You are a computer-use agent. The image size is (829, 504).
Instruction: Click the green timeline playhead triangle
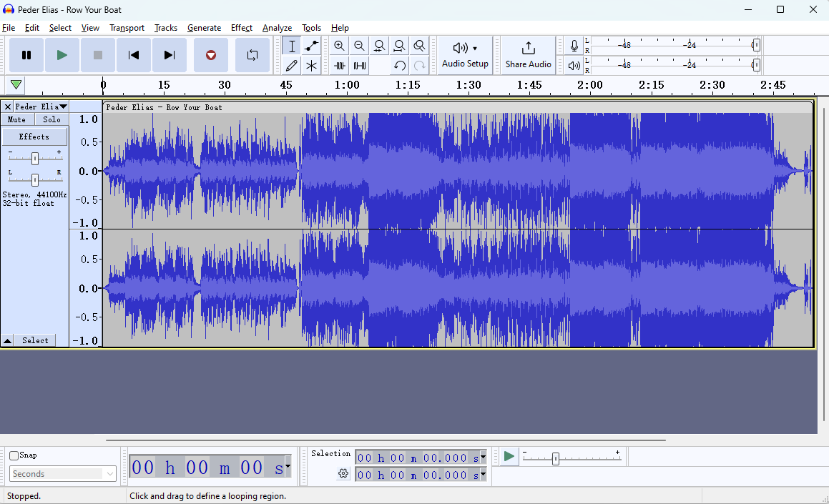click(16, 84)
